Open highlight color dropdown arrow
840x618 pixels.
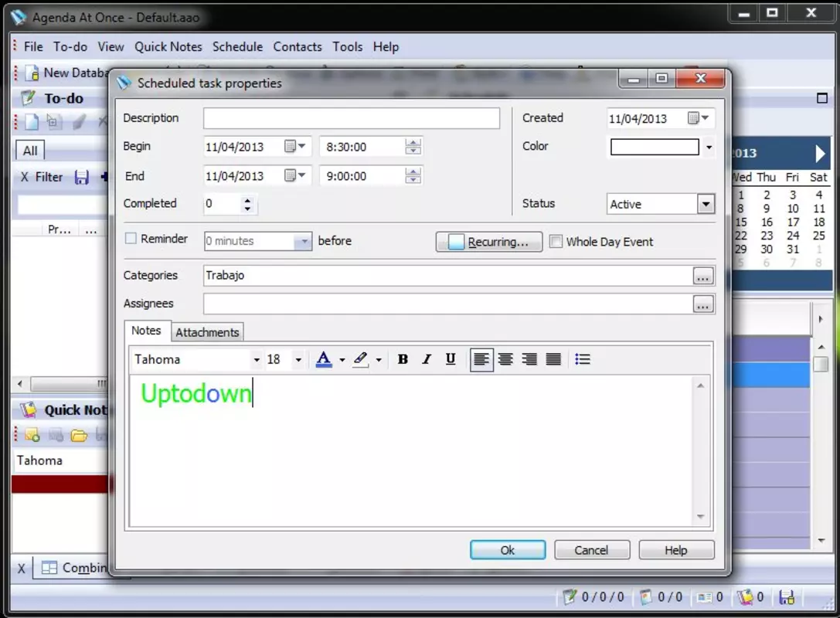pyautogui.click(x=378, y=360)
